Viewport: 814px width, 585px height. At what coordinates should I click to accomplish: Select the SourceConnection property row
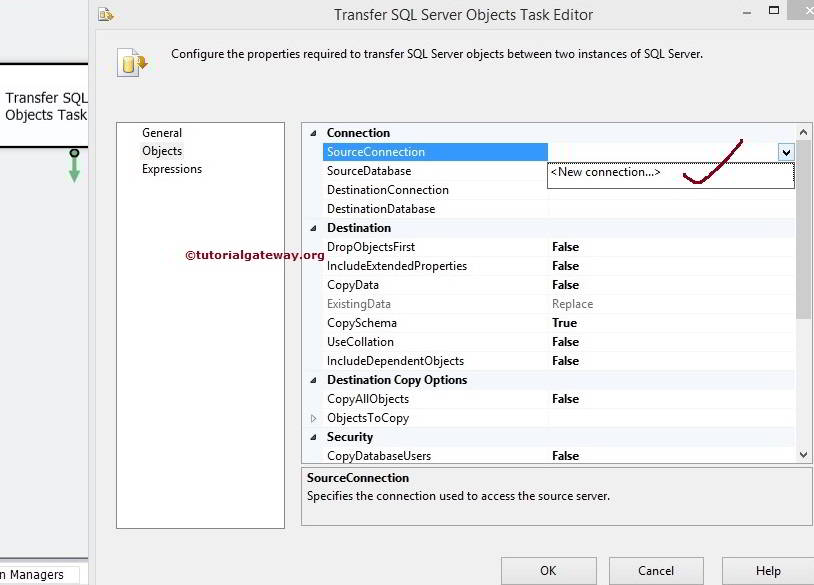coord(435,152)
